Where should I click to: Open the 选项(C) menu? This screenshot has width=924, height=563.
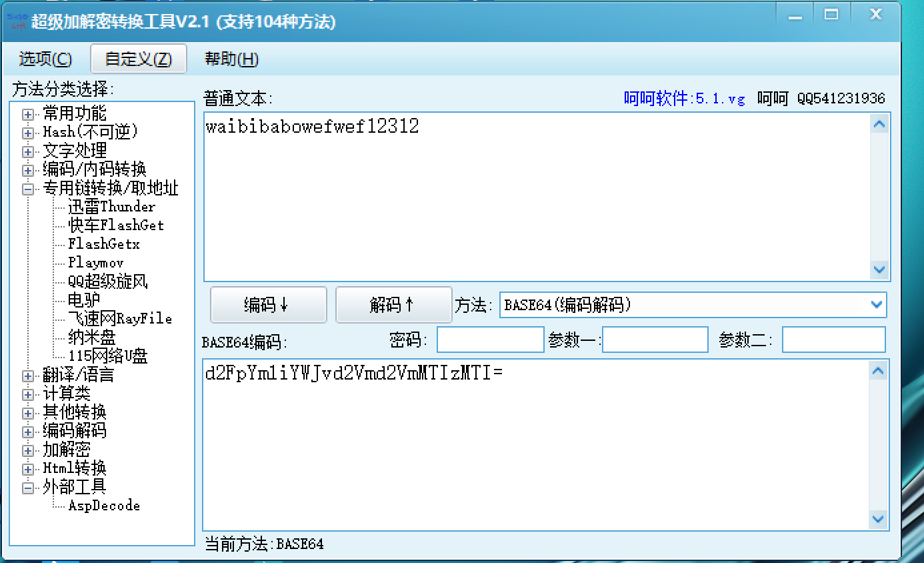[x=45, y=59]
